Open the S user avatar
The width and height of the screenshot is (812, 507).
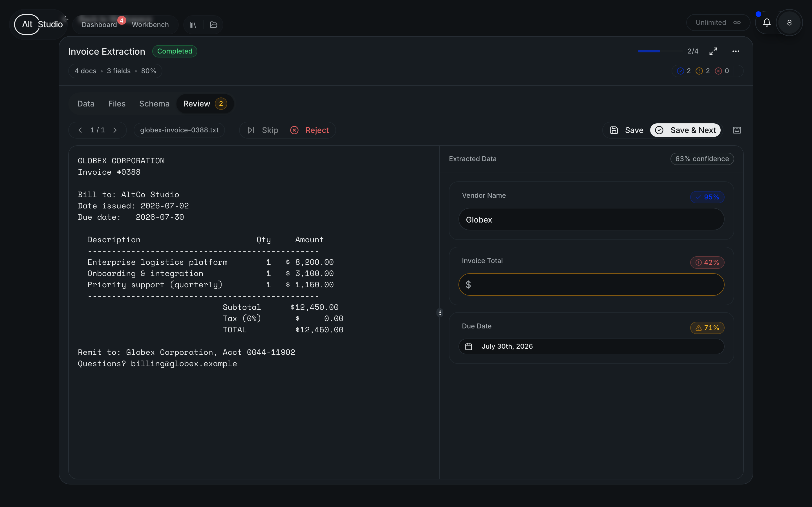click(x=789, y=23)
